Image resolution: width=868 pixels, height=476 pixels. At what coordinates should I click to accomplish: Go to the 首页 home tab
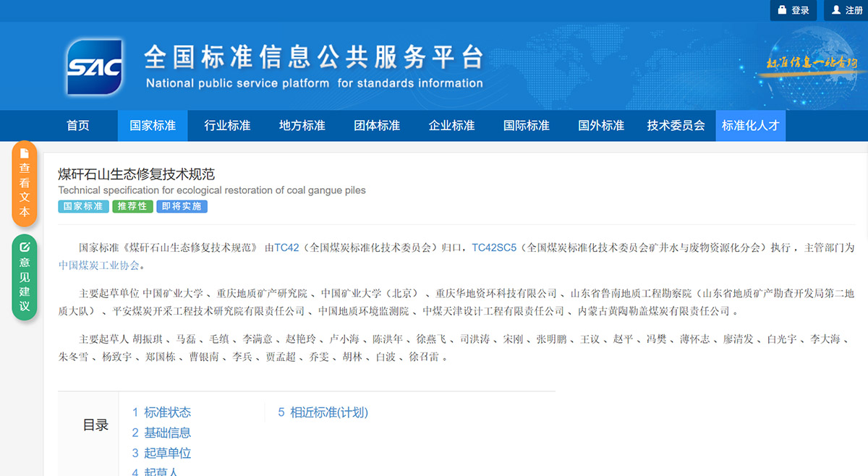78,126
